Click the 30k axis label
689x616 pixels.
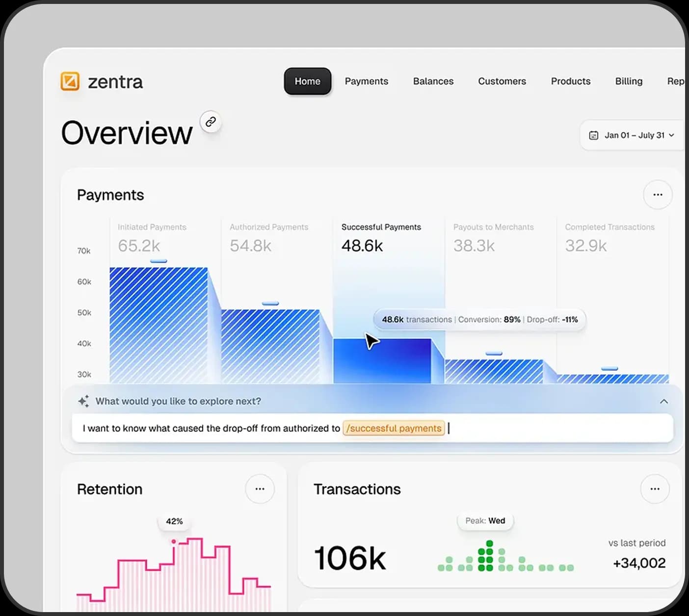(84, 375)
